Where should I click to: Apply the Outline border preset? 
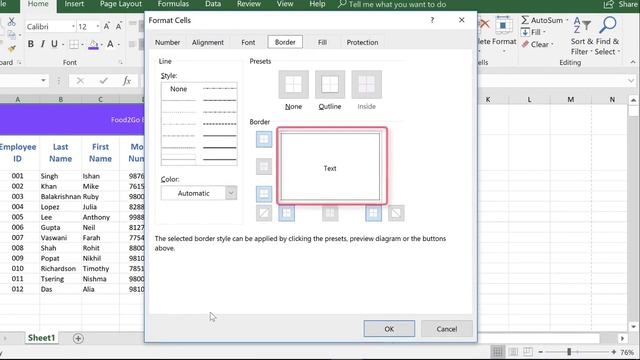click(x=330, y=84)
